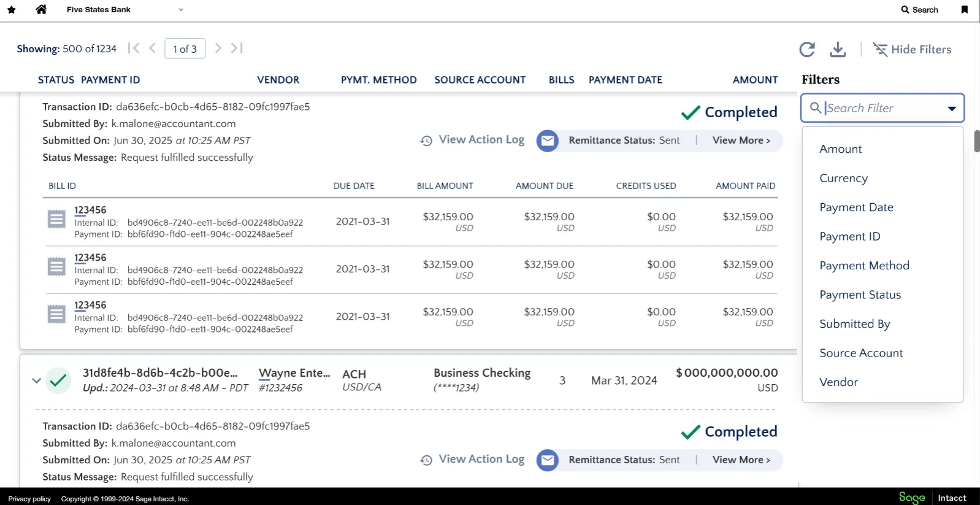Click the page number box '1 of 3'

tap(185, 48)
